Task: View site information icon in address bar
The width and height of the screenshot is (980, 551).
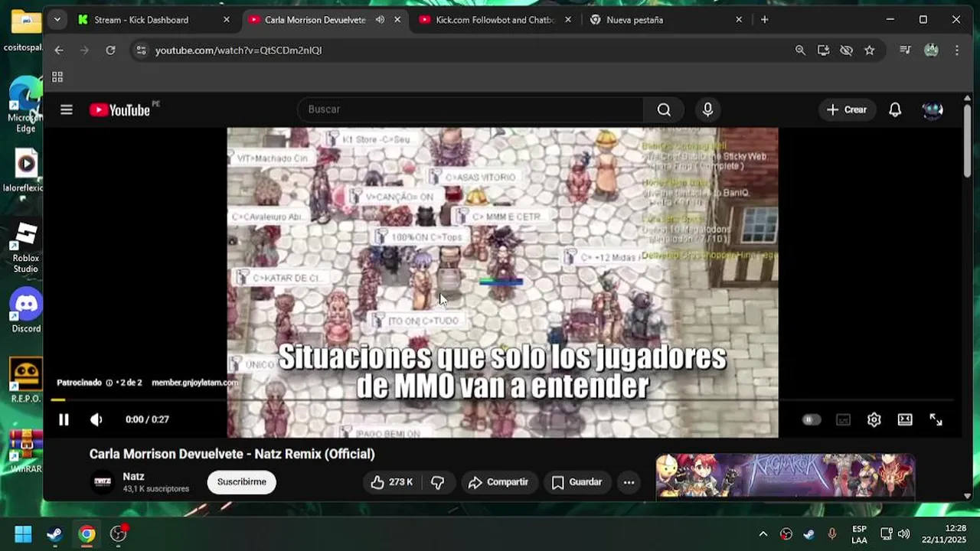Action: tap(140, 51)
